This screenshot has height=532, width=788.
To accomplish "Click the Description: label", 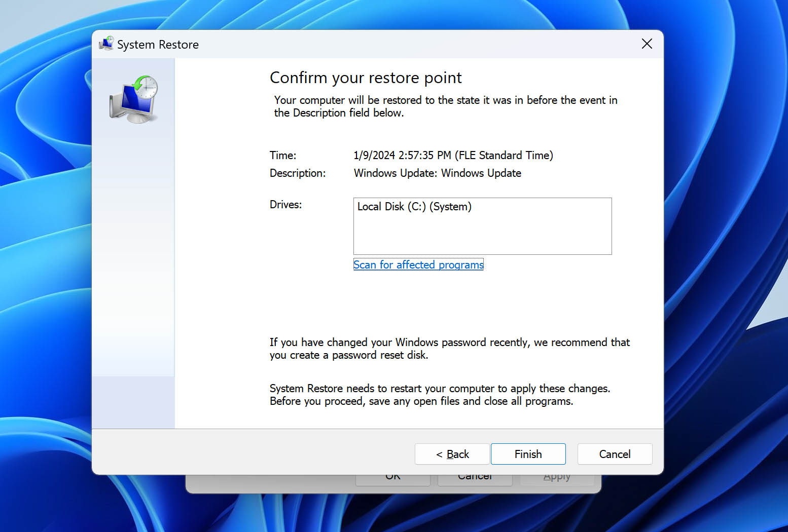I will tap(298, 173).
